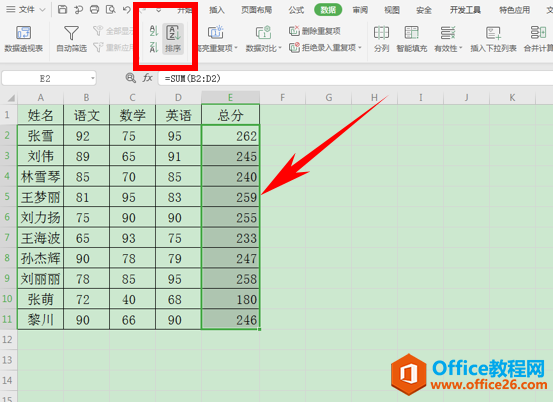This screenshot has width=554, height=402.
Task: Select the cell containing 259
Action: 230,197
